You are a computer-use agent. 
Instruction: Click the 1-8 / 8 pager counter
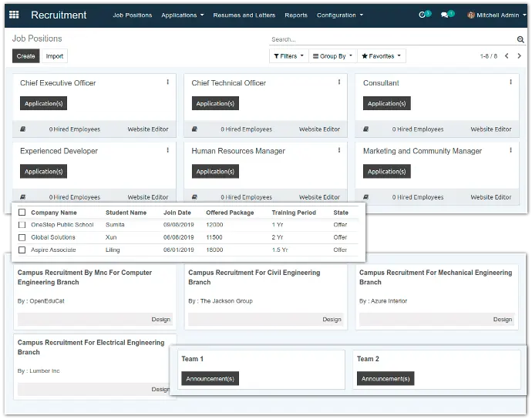click(x=489, y=56)
